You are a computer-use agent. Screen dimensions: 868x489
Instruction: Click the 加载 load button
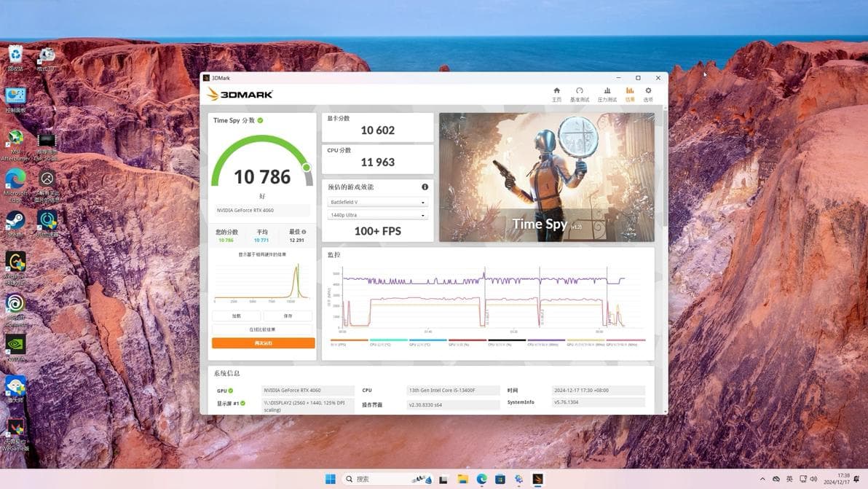click(x=237, y=316)
